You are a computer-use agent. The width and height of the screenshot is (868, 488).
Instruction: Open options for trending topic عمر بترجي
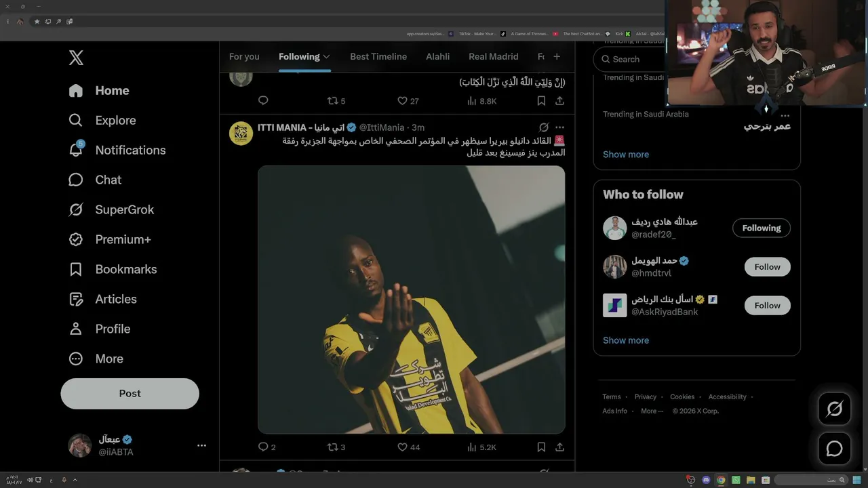(785, 115)
